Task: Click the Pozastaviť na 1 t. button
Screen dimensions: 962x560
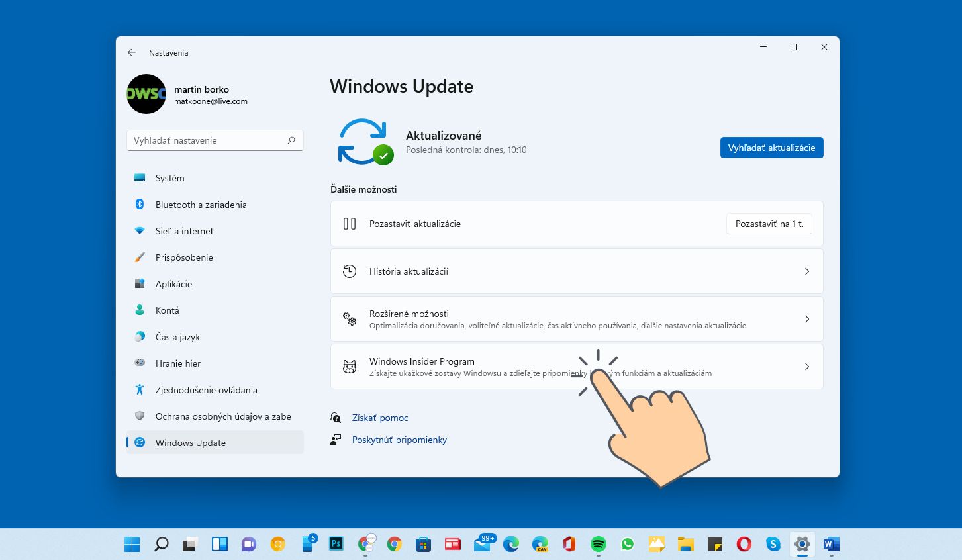Action: (x=769, y=224)
